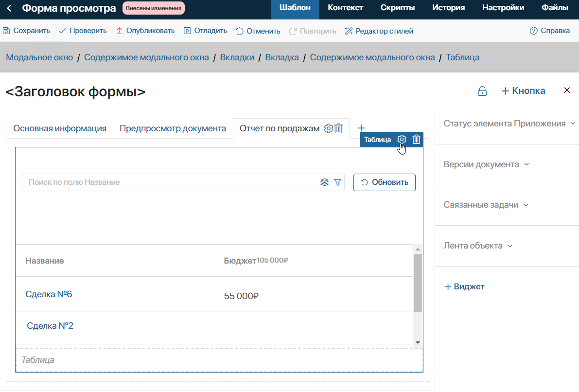Open the Скрипты tab
Image resolution: width=579 pixels, height=392 pixels.
tap(397, 8)
